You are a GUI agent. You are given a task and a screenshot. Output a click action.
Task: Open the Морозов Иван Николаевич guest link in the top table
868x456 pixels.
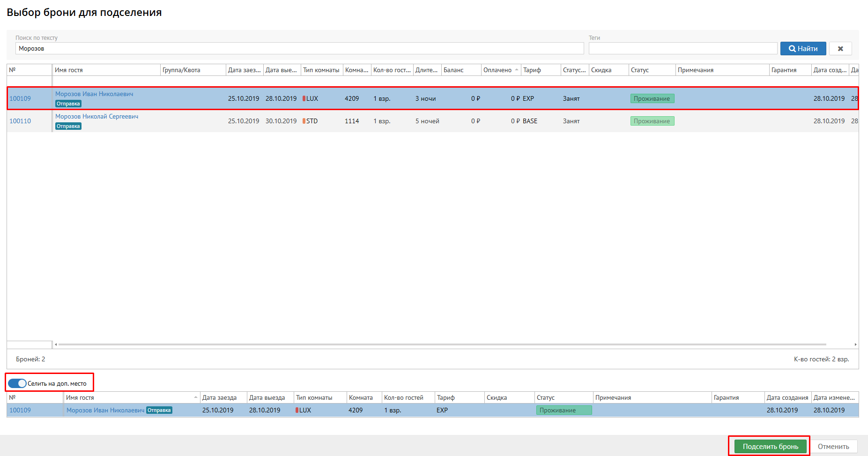(x=94, y=94)
